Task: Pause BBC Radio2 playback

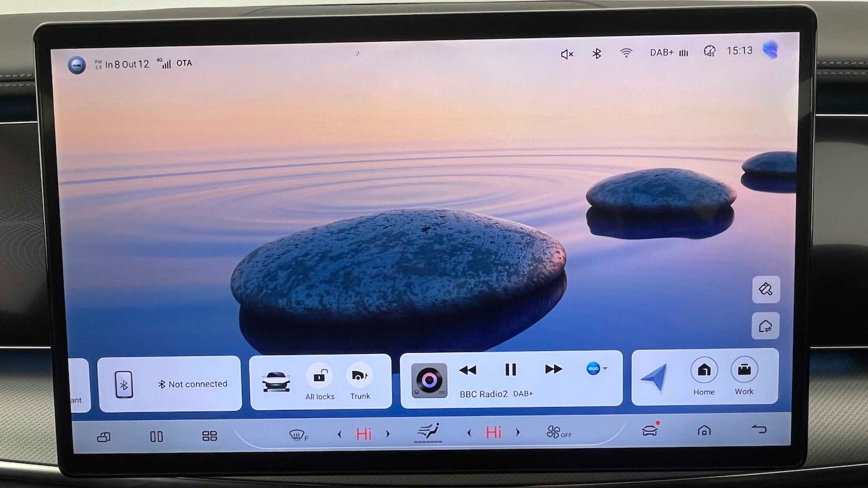Action: 510,369
